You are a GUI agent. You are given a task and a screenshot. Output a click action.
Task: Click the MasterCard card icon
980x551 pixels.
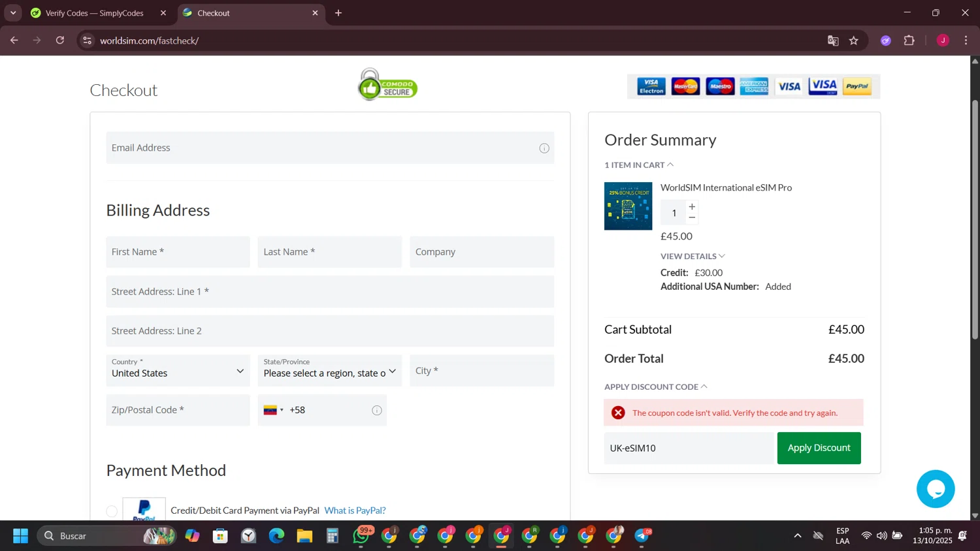685,86
